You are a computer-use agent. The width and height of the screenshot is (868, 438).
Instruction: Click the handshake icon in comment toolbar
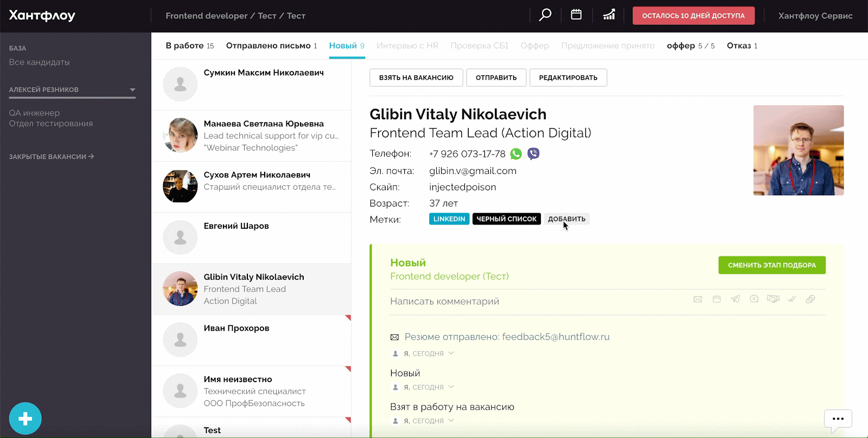click(773, 299)
